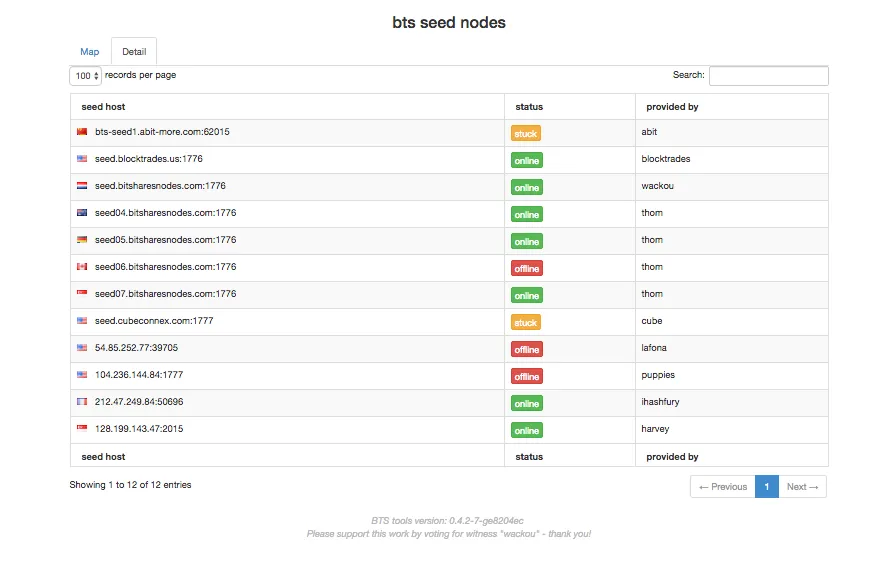
Task: Click the offline badge for 54.85.252.77:39705
Action: [527, 350]
